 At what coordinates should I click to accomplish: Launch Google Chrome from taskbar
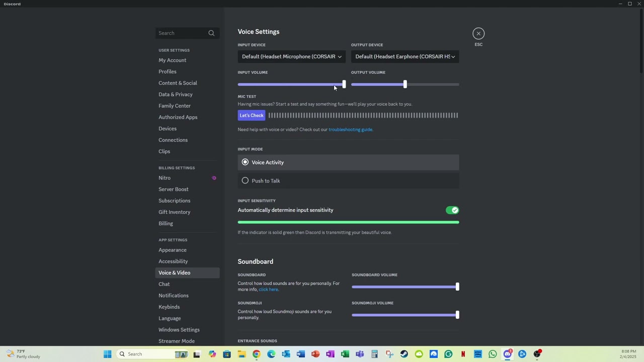coord(257,354)
